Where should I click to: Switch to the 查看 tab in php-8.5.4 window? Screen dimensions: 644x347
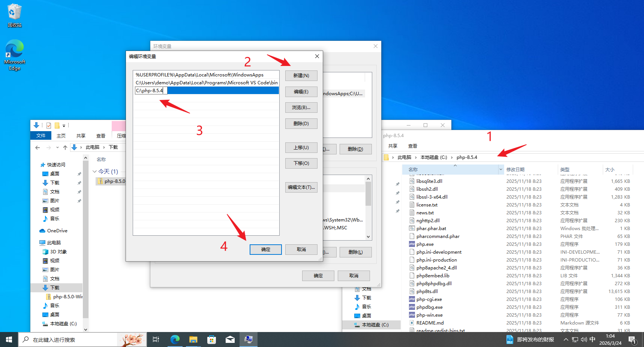pyautogui.click(x=413, y=146)
